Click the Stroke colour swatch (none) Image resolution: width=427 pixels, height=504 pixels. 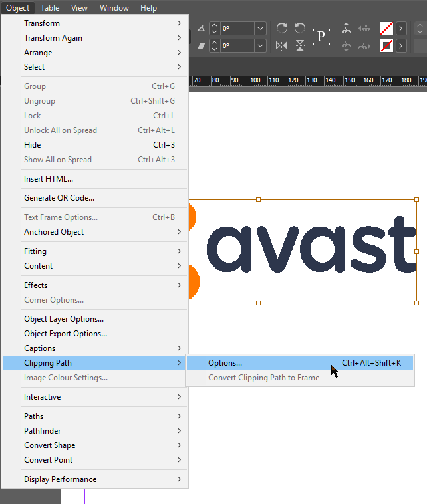pyautogui.click(x=386, y=45)
